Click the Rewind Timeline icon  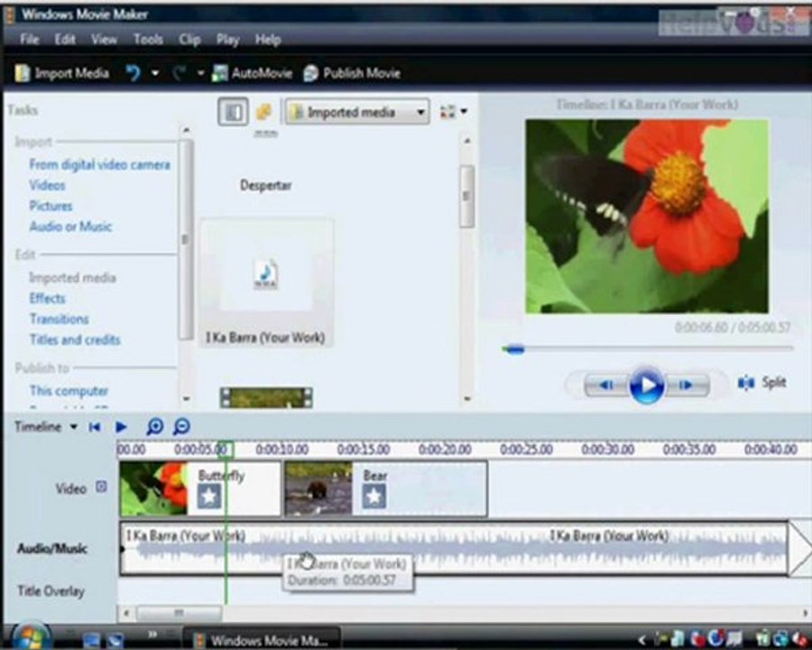pyautogui.click(x=94, y=427)
